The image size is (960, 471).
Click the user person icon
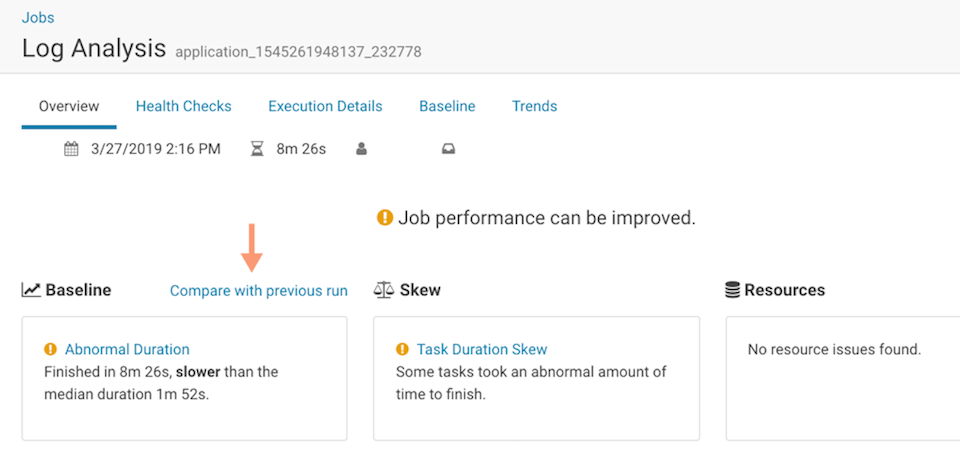coord(362,149)
